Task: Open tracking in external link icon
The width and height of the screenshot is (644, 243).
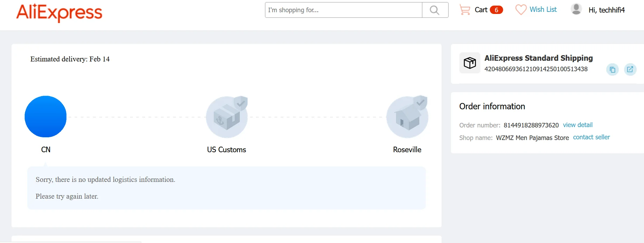Action: click(630, 69)
